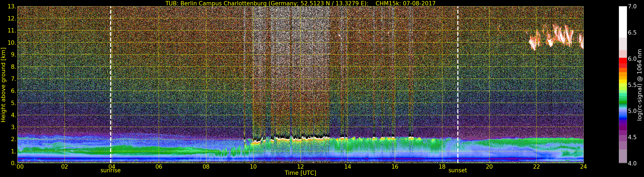Click the 'Time [UTC]' axis label
The width and height of the screenshot is (644, 177).
(300, 173)
